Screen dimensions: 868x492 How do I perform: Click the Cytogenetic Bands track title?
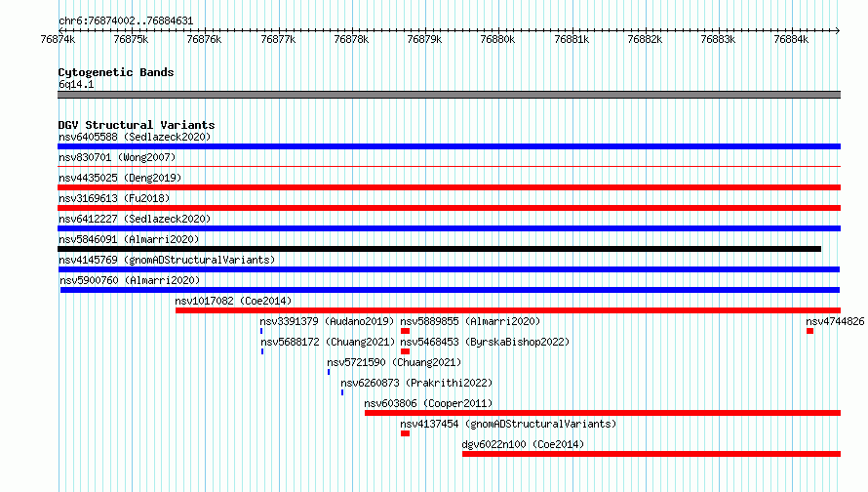coord(116,72)
